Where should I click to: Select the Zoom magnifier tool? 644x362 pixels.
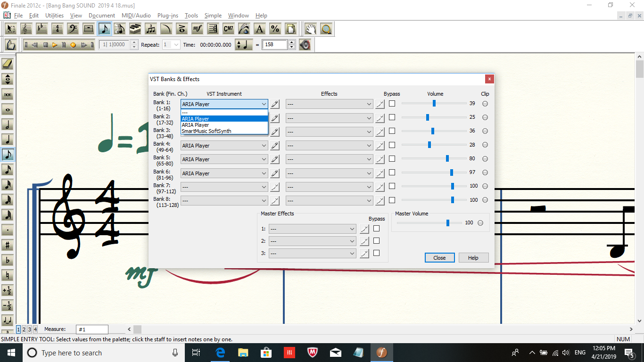326,29
